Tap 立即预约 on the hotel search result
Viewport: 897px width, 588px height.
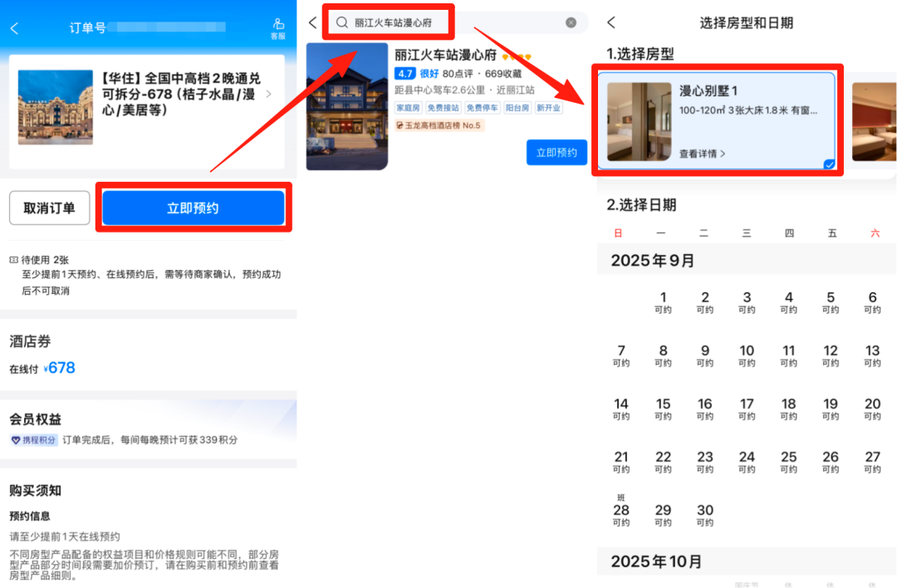pyautogui.click(x=556, y=152)
